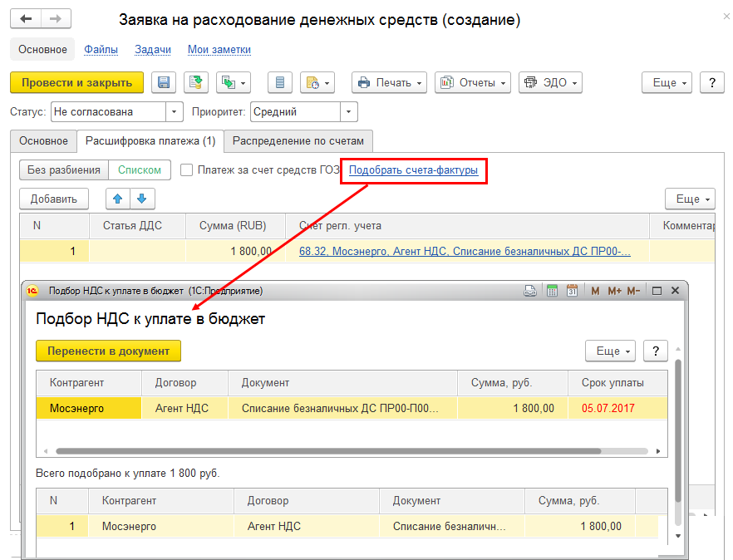Close the Подбор НДС popup window
733x560 pixels.
[675, 291]
